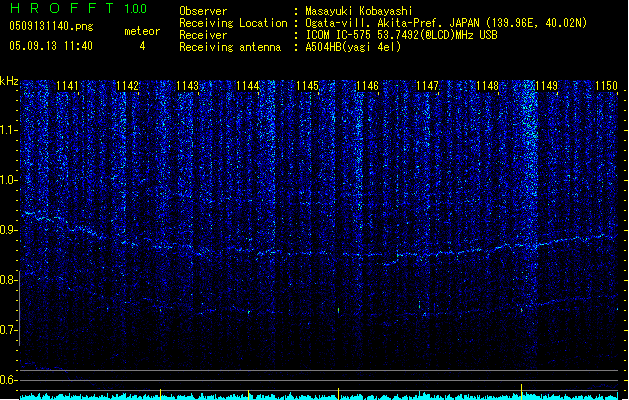Click the 05.09.13 11:40 timestamp
Viewport: 629px width, 400px height.
50,46
